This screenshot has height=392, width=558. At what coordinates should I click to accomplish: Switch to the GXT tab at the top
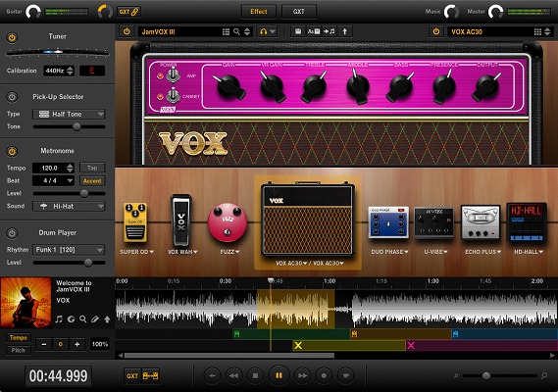click(x=298, y=12)
